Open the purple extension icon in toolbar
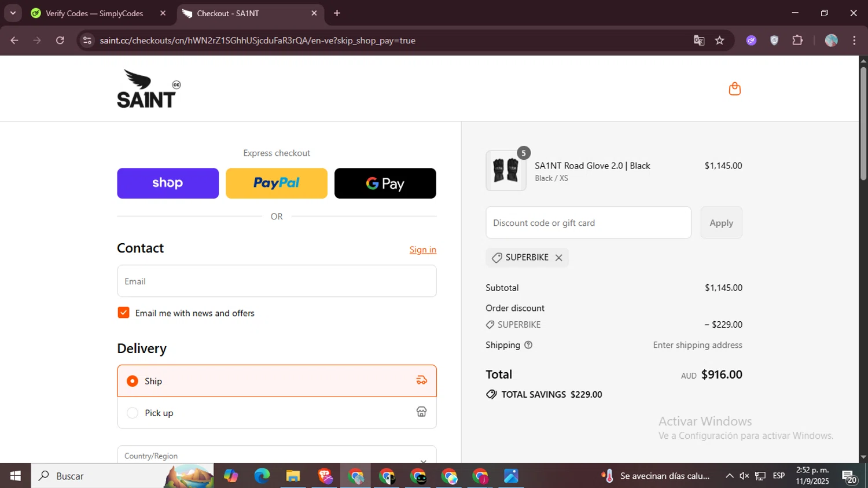Viewport: 868px width, 488px height. [751, 41]
